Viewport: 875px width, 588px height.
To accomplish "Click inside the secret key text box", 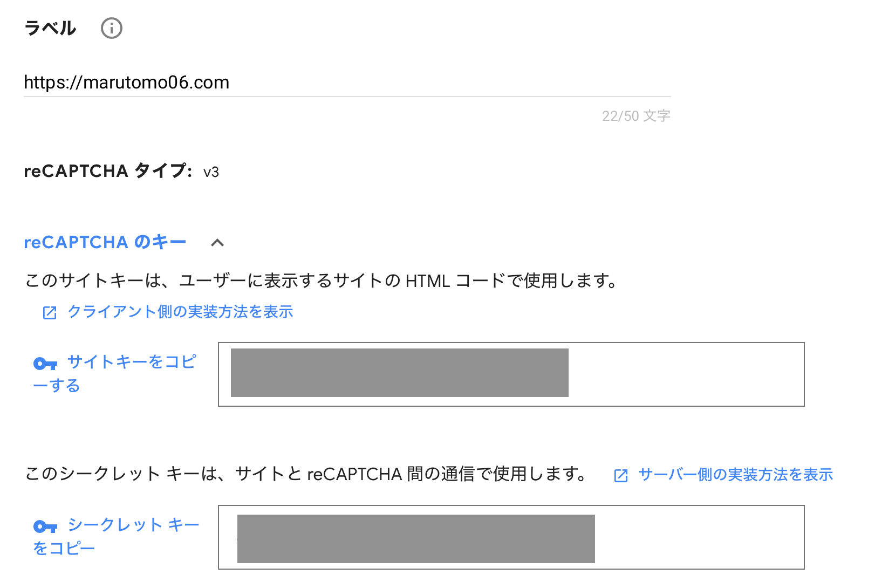I will point(511,537).
